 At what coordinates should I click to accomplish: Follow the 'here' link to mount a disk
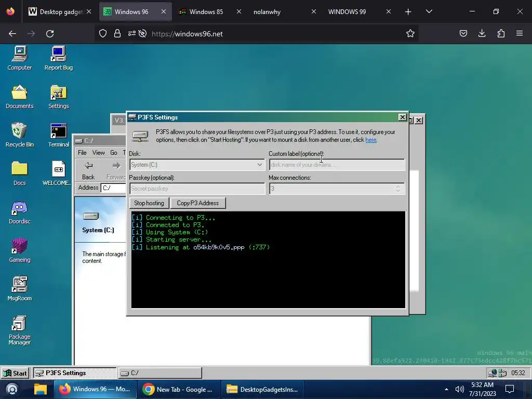coord(371,140)
